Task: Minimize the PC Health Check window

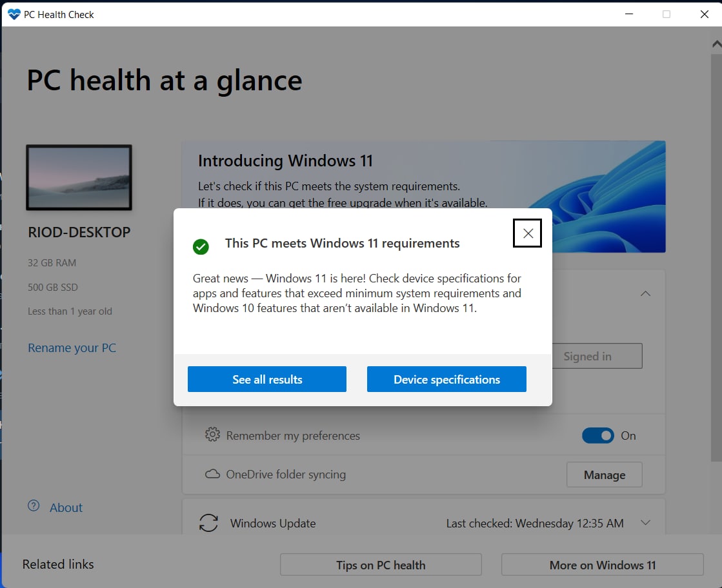Action: coord(629,14)
